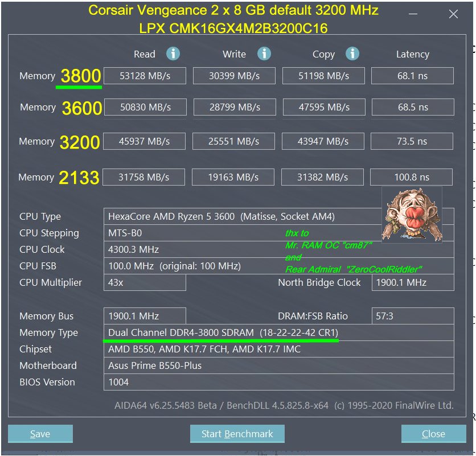Click the LPX CMK16GX4M2B3200C16 title line
Screen dimensions: 476x456
(x=233, y=28)
